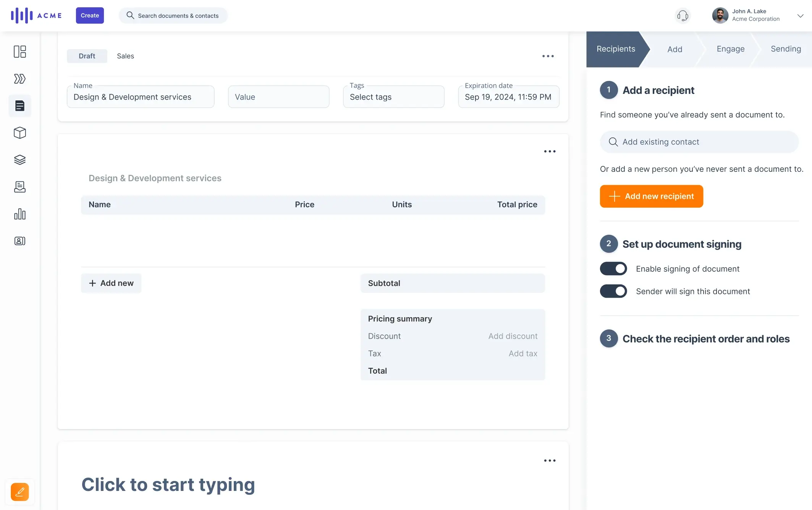Toggle Enable signing of document switch

pos(613,268)
